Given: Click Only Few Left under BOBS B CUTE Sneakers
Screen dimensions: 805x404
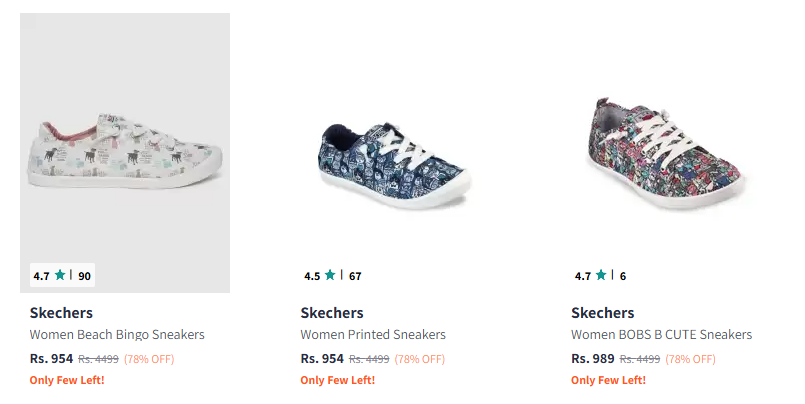Looking at the screenshot, I should point(608,380).
